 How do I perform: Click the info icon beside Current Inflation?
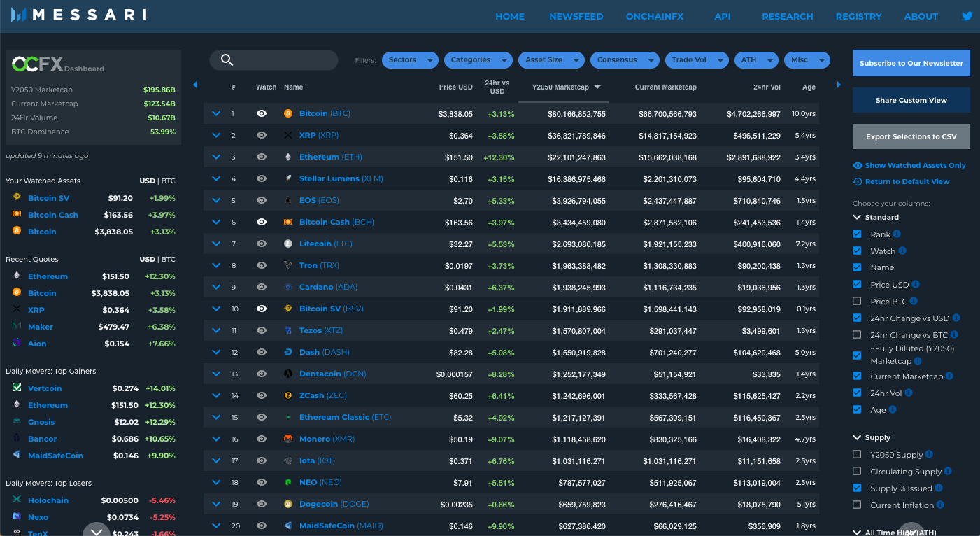pos(940,505)
